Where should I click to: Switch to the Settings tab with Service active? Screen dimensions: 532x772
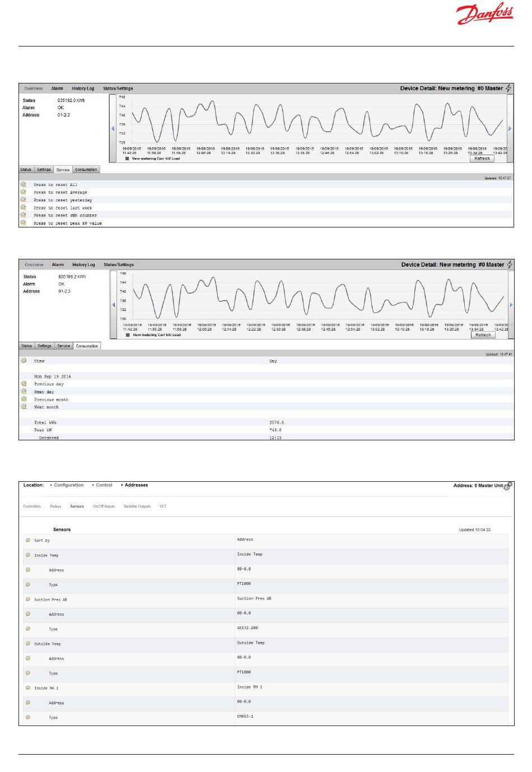[x=44, y=170]
